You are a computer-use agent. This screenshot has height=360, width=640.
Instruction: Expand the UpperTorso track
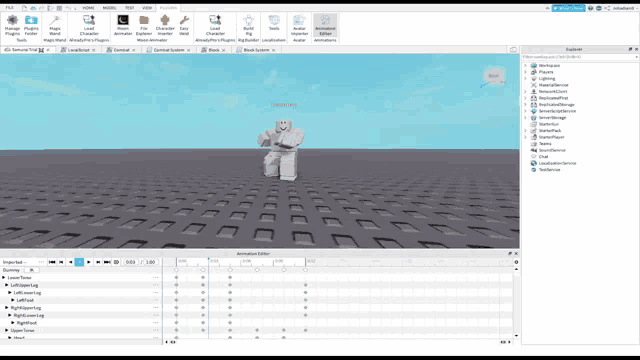(x=7, y=330)
